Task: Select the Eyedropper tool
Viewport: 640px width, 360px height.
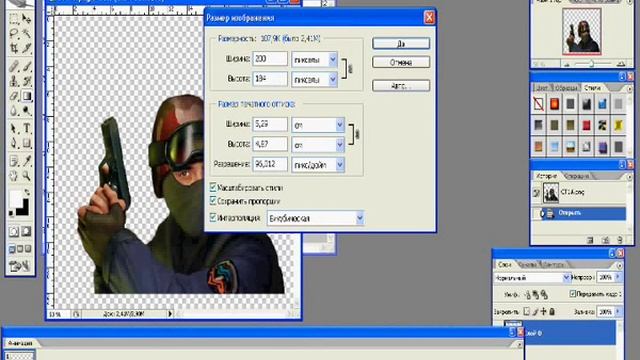Action: pyautogui.click(x=27, y=161)
